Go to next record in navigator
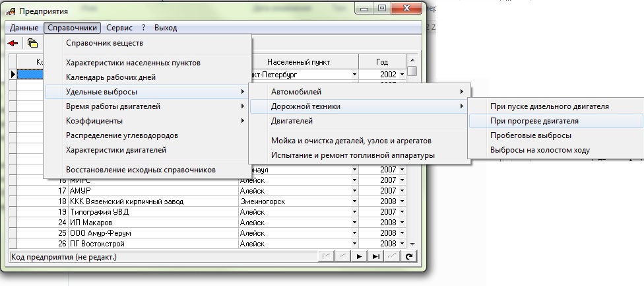This screenshot has width=644, height=286. point(359,256)
